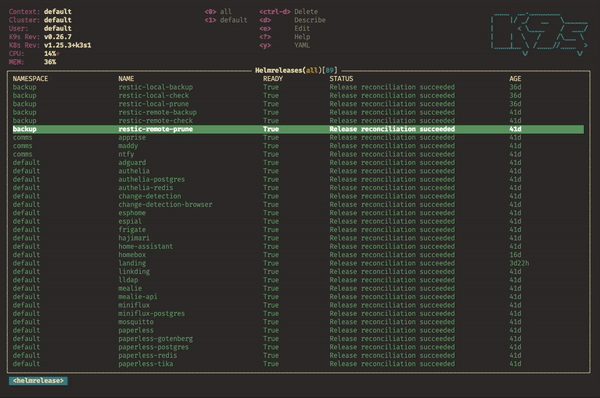Select the paperless-tika release row
The width and height of the screenshot is (600, 398).
[298, 364]
